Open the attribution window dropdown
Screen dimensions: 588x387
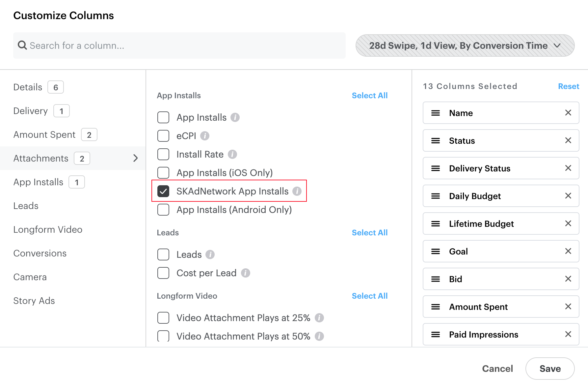465,45
